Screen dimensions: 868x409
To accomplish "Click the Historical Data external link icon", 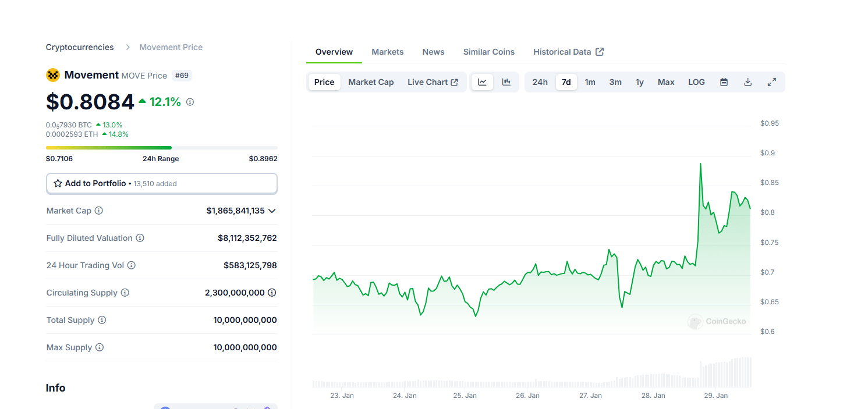I will click(x=600, y=52).
